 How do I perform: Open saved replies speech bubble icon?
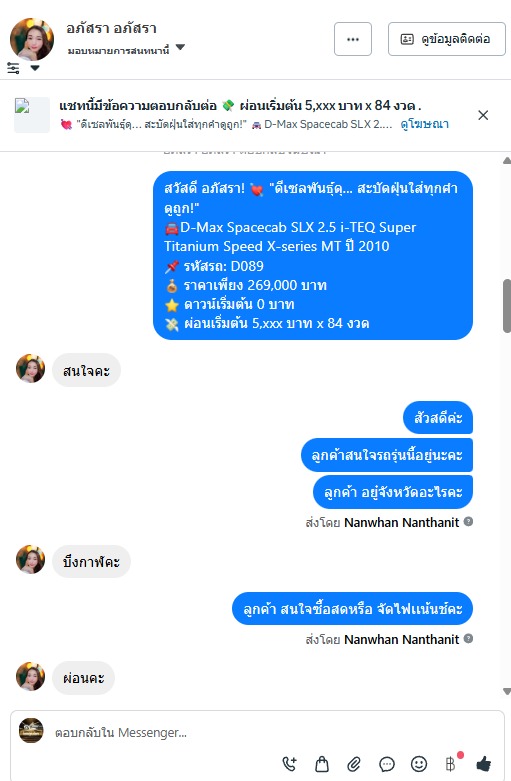pos(386,764)
